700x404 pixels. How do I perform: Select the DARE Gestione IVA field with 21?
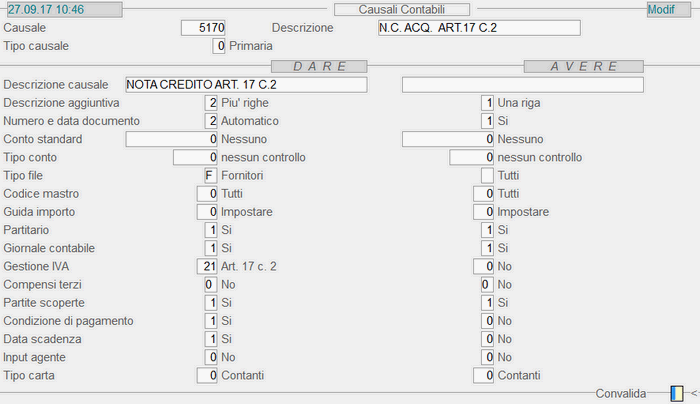coord(207,267)
